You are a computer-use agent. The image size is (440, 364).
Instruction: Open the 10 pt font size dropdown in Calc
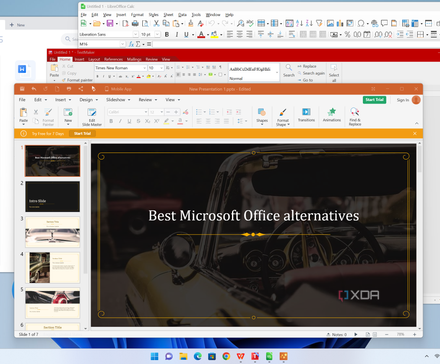pyautogui.click(x=157, y=34)
